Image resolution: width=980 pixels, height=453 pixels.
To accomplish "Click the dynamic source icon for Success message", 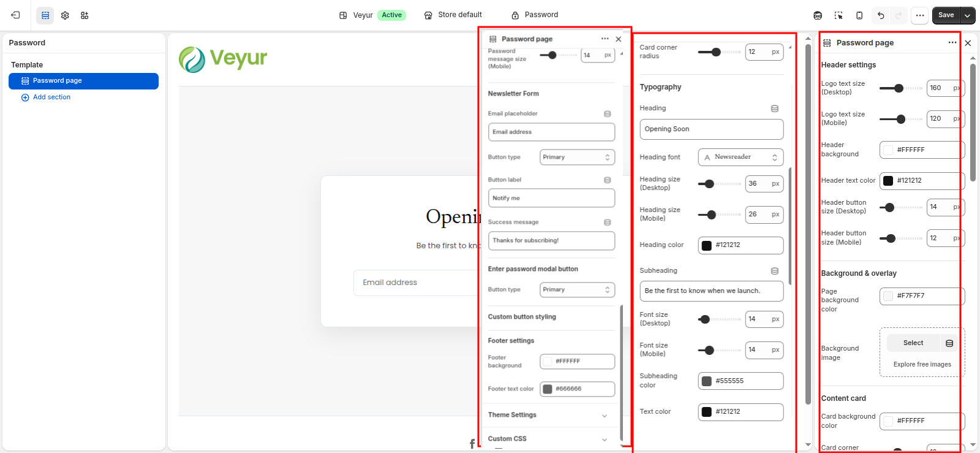I will click(x=608, y=223).
